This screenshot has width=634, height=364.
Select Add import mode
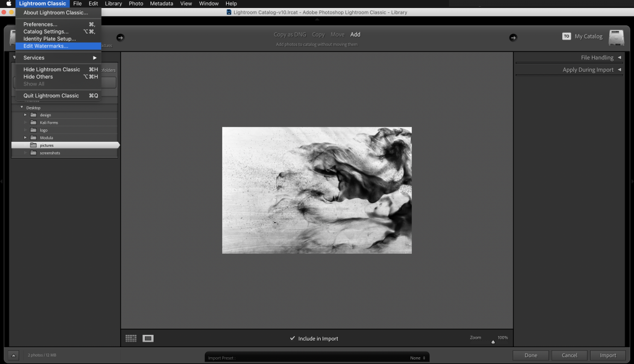click(x=355, y=35)
